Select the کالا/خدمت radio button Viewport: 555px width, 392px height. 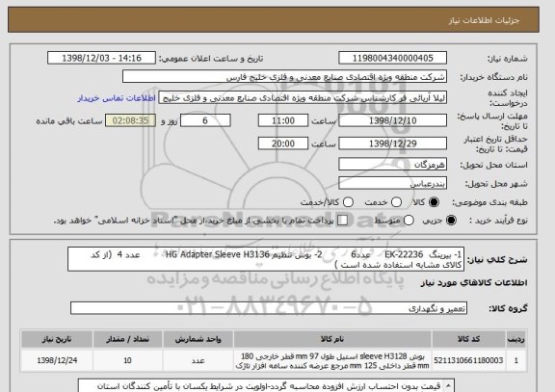(348, 202)
